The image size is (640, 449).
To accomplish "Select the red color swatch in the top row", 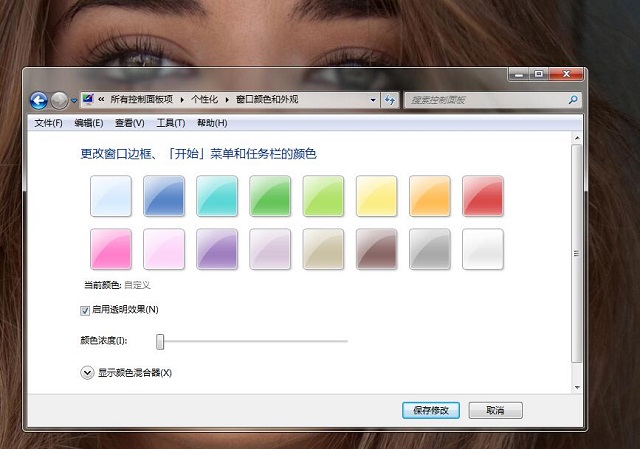I will [x=483, y=196].
